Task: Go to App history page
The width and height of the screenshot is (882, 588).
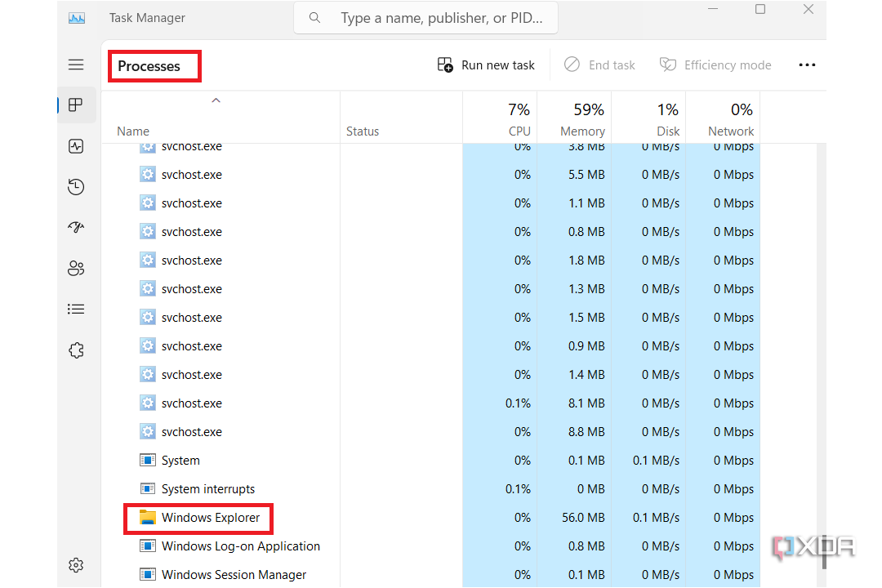Action: (x=76, y=187)
